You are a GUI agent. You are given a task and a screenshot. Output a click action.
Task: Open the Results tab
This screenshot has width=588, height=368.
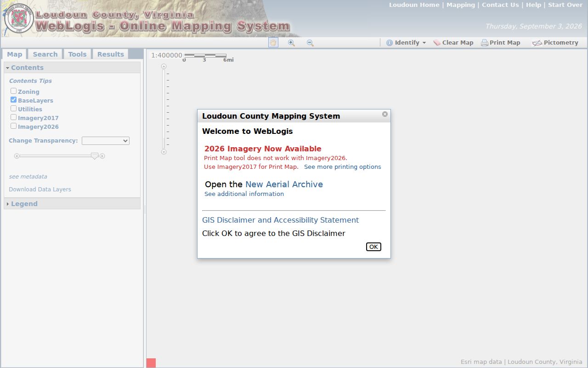pos(111,54)
